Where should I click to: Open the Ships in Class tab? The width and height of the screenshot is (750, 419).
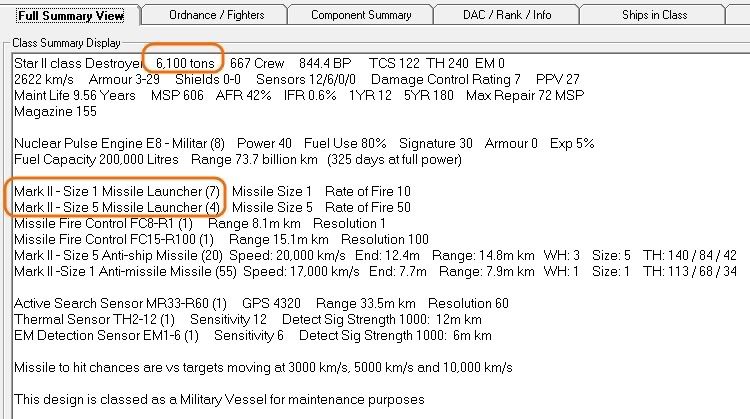pos(654,15)
